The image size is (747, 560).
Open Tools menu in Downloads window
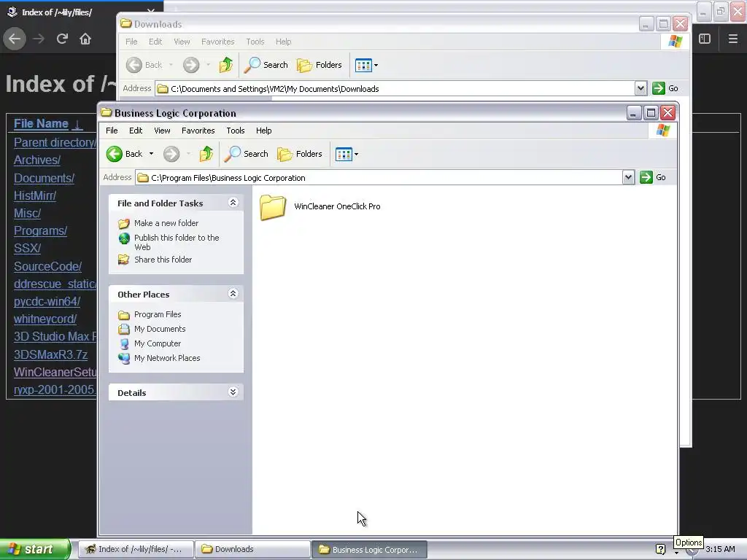(255, 42)
